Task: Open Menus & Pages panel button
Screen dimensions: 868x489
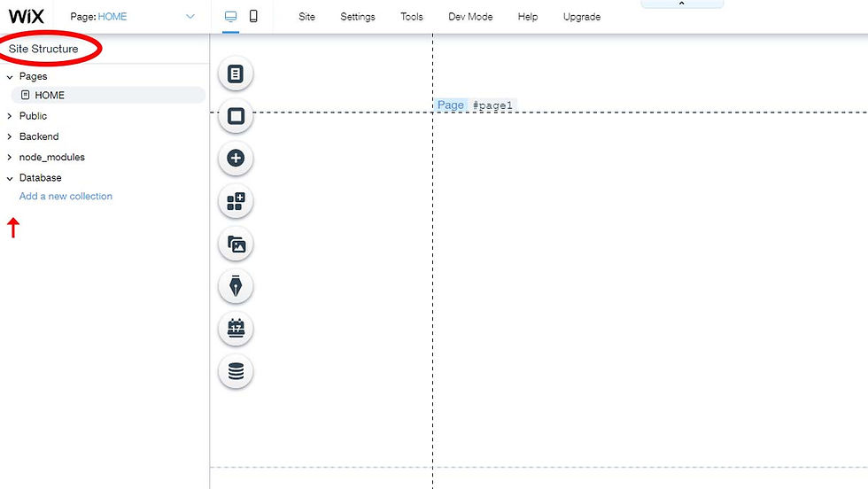Action: click(x=236, y=74)
